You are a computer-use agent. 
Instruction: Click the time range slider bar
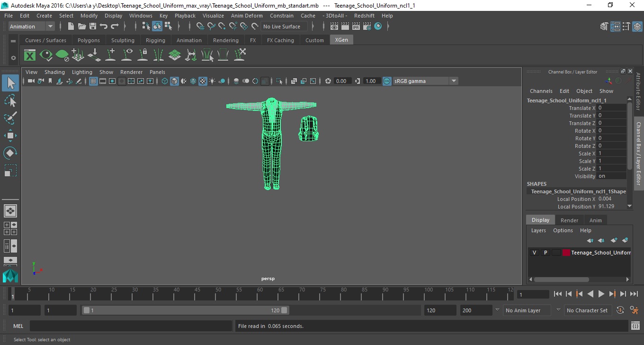click(185, 310)
